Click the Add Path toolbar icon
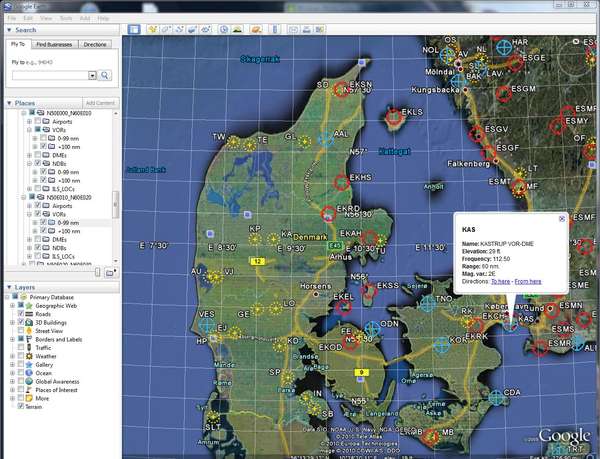600x459 pixels. pyautogui.click(x=179, y=29)
